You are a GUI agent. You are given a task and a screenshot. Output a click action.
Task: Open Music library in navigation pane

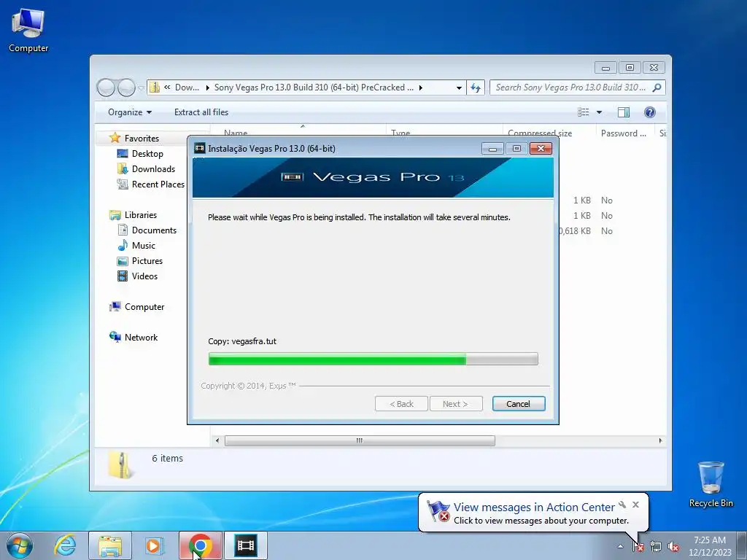tap(144, 246)
